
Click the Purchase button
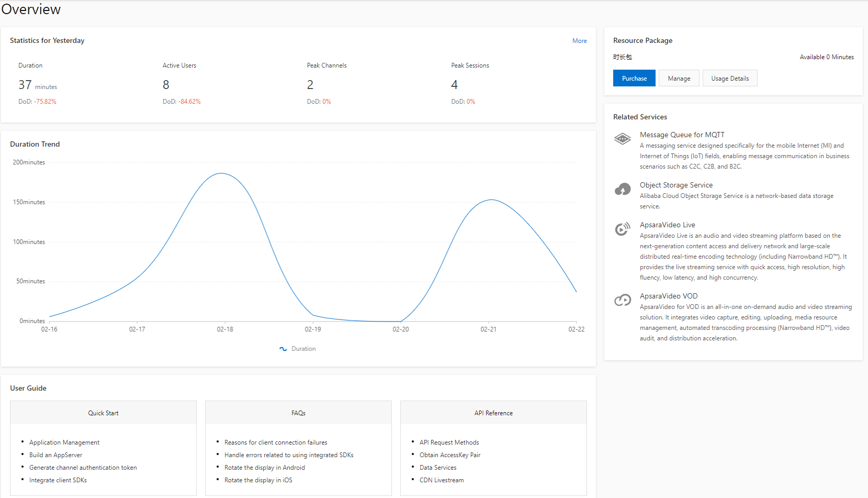click(634, 78)
